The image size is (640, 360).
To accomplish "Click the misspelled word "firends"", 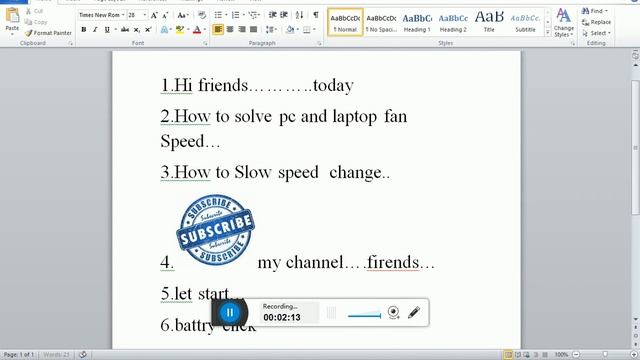I will 393,262.
